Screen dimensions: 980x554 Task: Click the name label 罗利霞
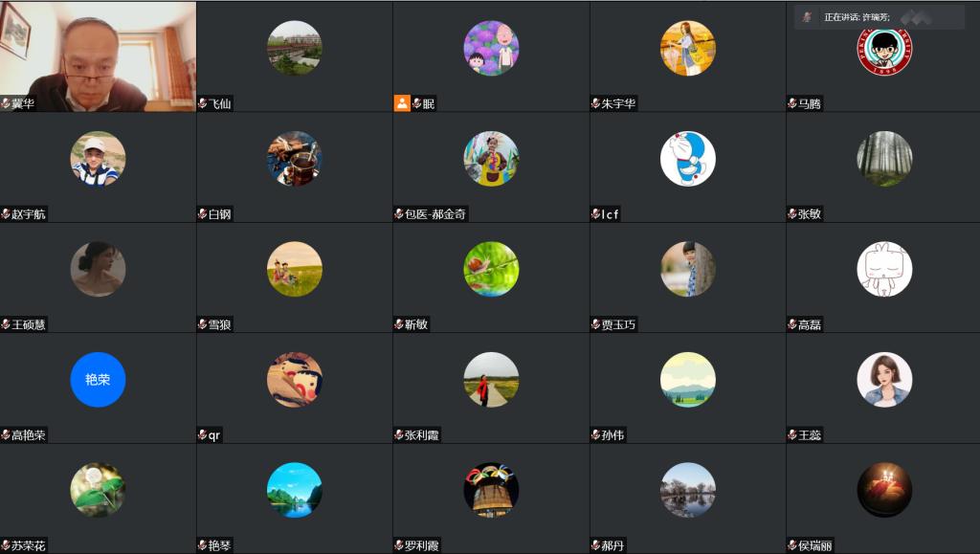point(422,546)
